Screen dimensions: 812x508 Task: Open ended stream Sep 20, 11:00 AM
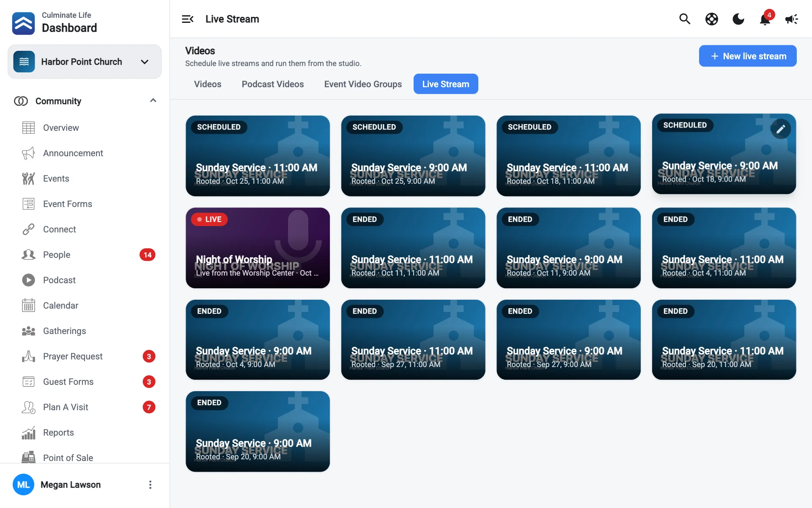coord(724,340)
